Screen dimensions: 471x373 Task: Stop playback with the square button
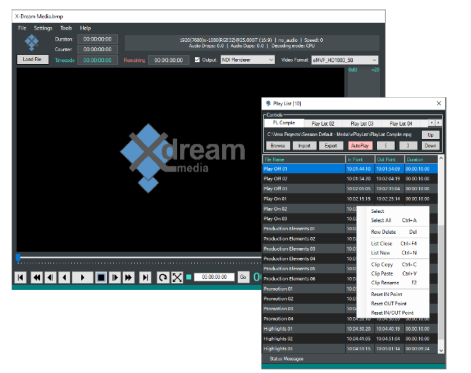[101, 277]
